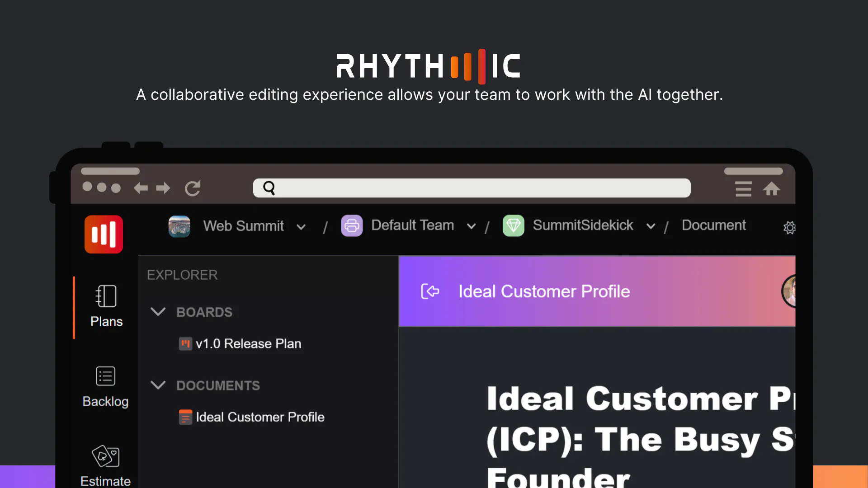The height and width of the screenshot is (488, 868).
Task: Open the SummitSidekick dropdown chevron
Action: pos(651,226)
